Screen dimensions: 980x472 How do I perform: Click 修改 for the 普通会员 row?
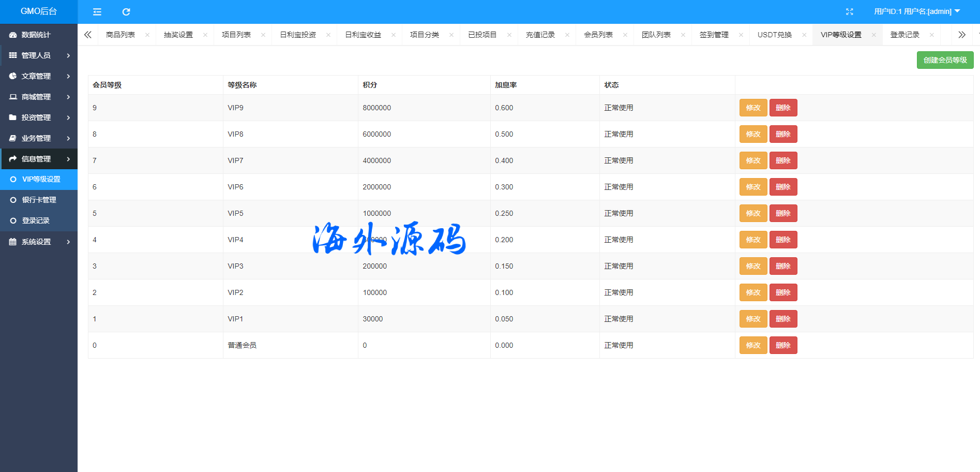(x=753, y=345)
